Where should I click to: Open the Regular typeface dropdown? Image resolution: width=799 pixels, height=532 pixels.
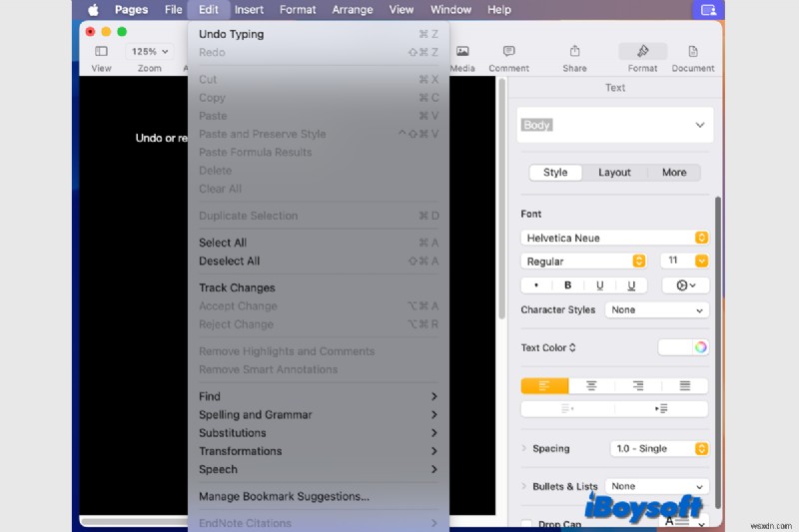583,262
